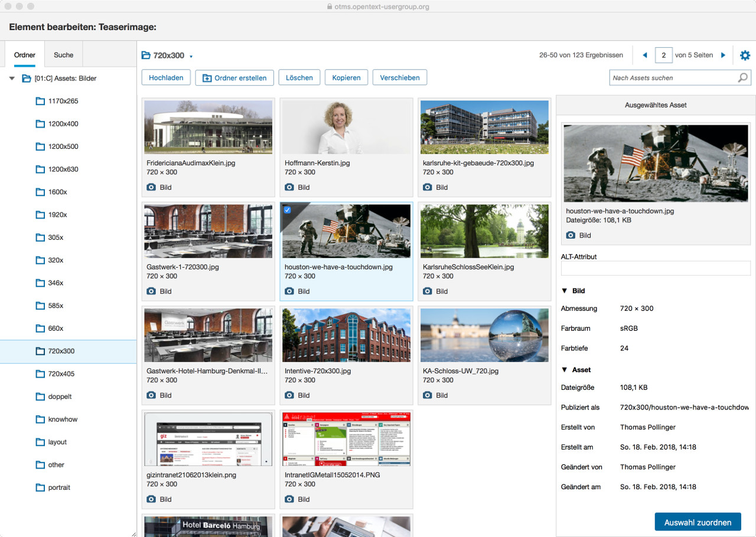Click the Löschen button
756x537 pixels.
(299, 77)
